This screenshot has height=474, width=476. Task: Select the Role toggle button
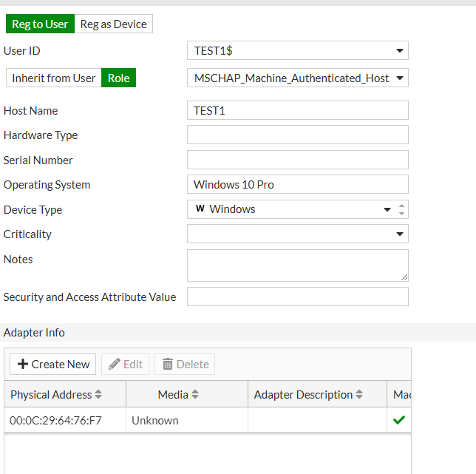pyautogui.click(x=118, y=78)
